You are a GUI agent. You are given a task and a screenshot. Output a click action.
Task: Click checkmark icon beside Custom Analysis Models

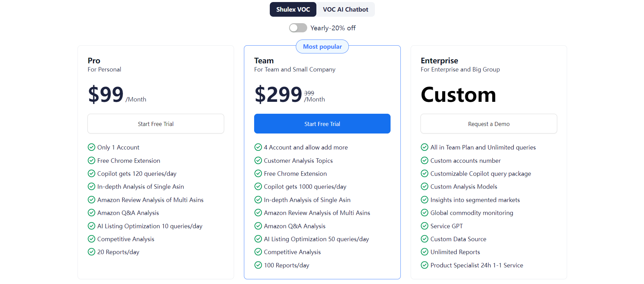(425, 186)
